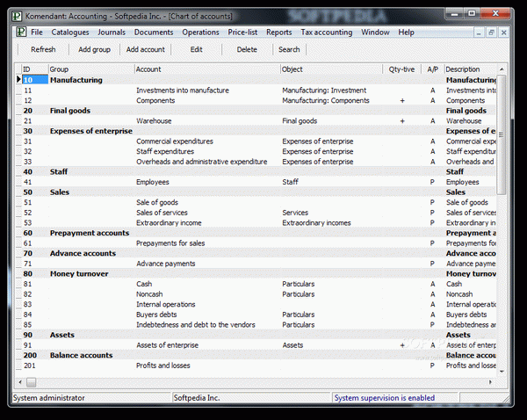
Task: Open the Reports menu
Action: pos(279,33)
